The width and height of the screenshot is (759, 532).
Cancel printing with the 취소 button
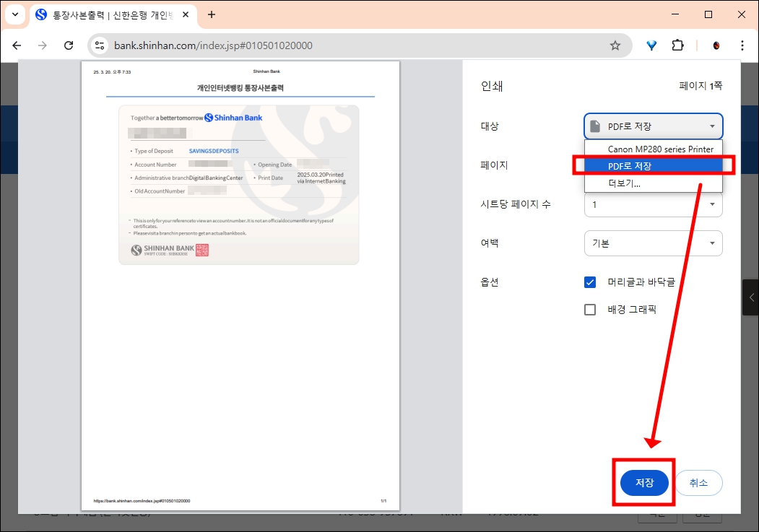tap(698, 483)
